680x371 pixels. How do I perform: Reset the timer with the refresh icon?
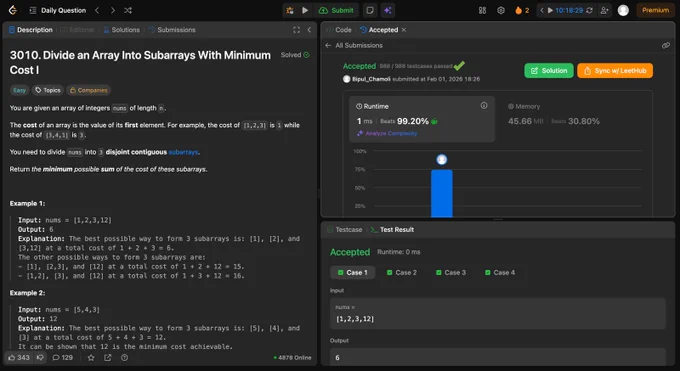pyautogui.click(x=589, y=10)
